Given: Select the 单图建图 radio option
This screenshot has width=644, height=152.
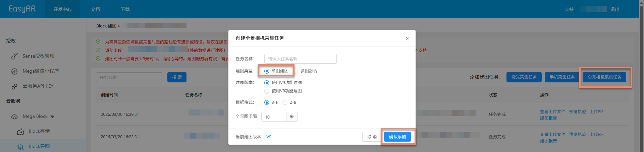Looking at the screenshot, I should (267, 71).
